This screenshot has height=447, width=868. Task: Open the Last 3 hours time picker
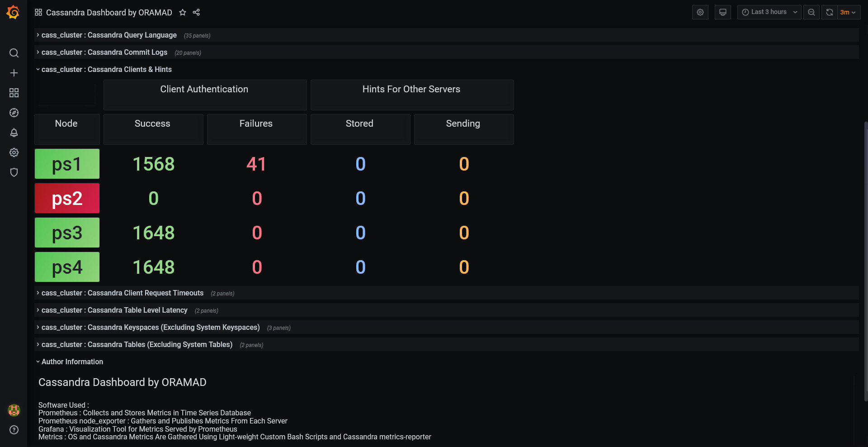[x=769, y=12]
